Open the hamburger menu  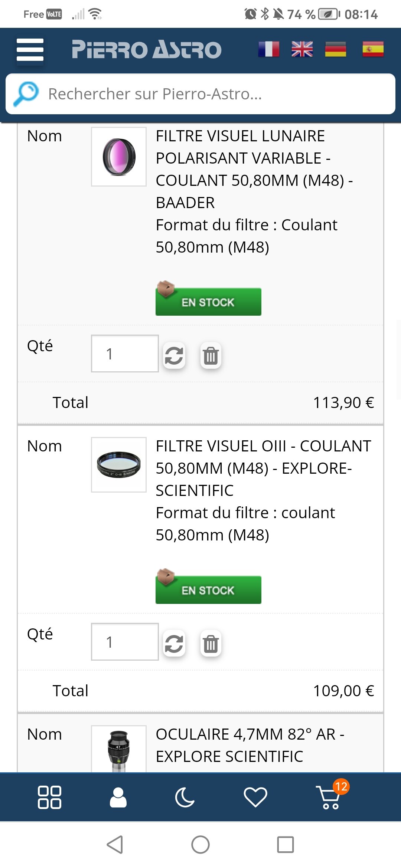coord(30,50)
